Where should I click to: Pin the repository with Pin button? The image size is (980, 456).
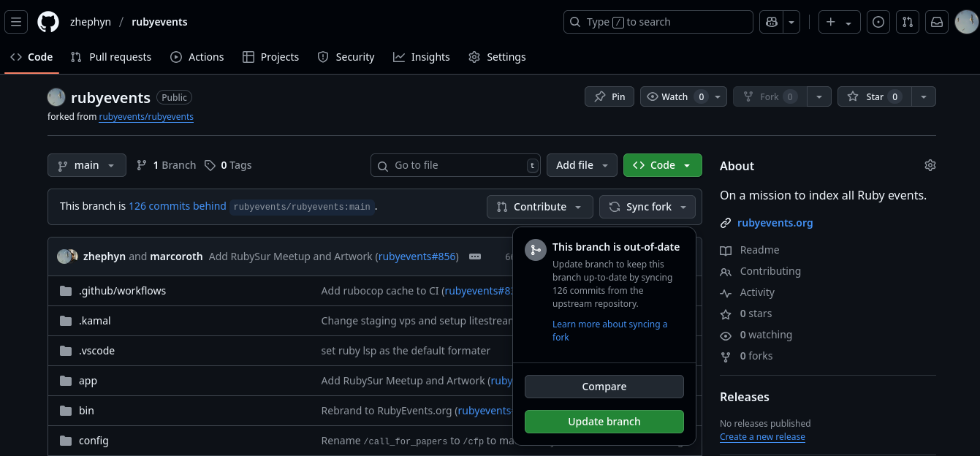point(609,96)
